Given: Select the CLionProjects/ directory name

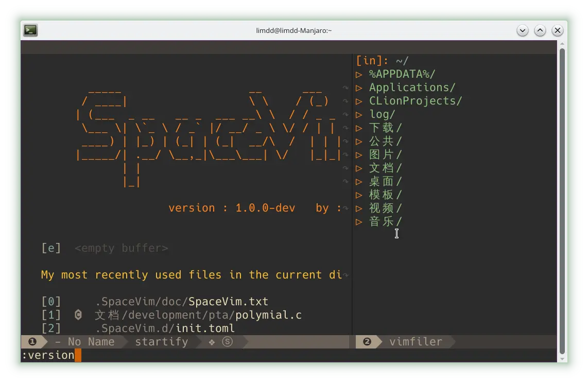Looking at the screenshot, I should (x=416, y=101).
